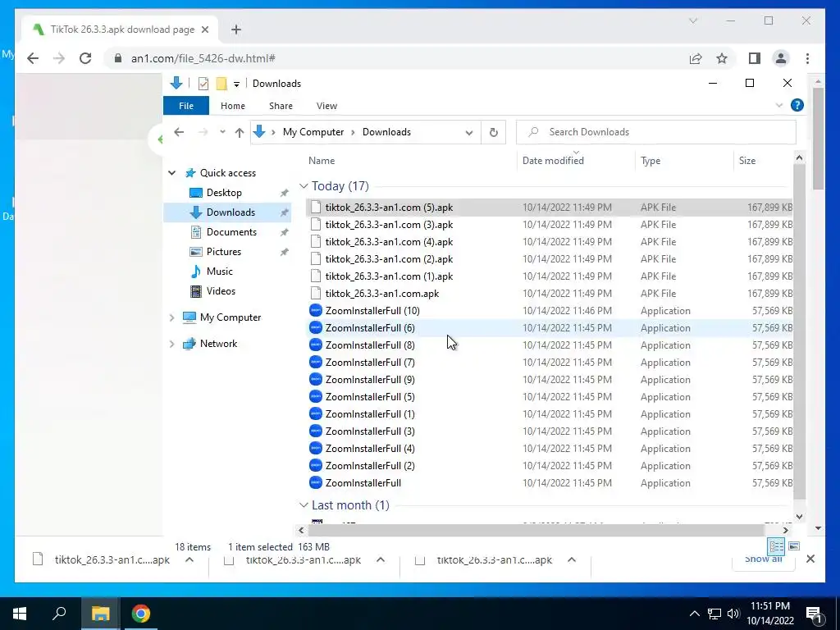Open options for first downloaded tiktok apk
The width and height of the screenshot is (840, 630).
[189, 559]
